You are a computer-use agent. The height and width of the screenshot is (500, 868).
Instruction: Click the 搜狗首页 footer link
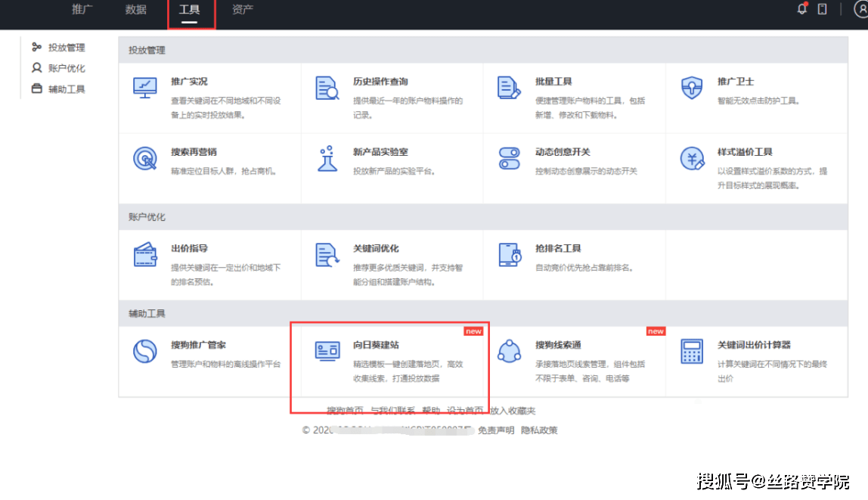click(x=345, y=410)
